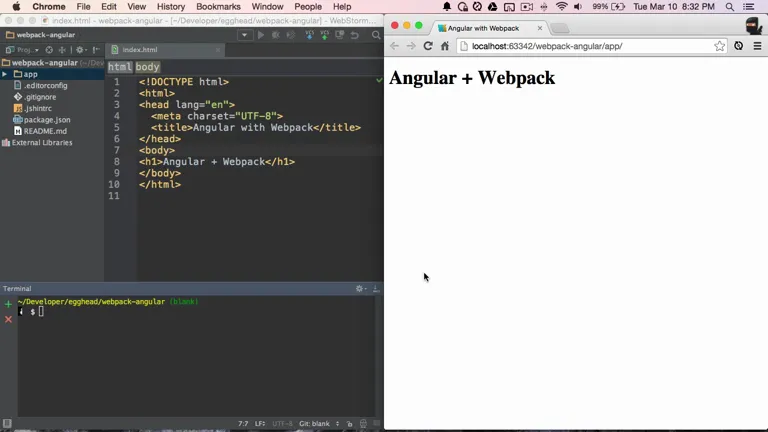The image size is (768, 432).
Task: Open the Git: blank branch selector
Action: click(319, 424)
